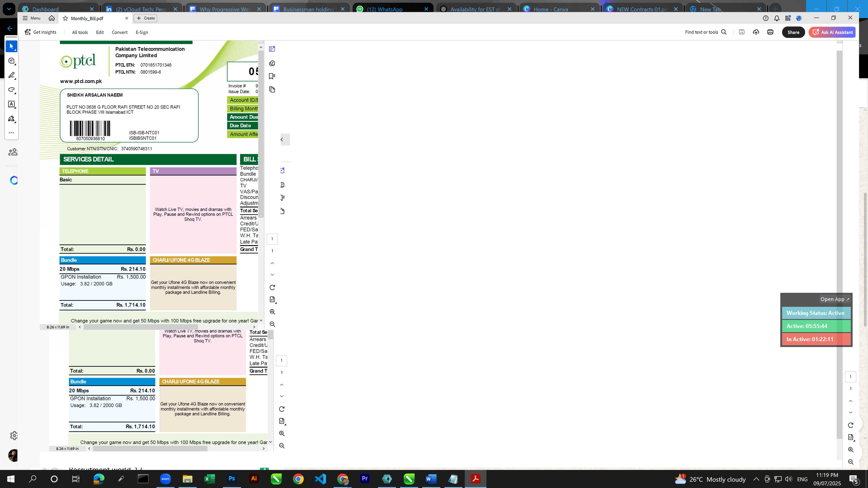Click the red In Active time bar

(x=816, y=339)
